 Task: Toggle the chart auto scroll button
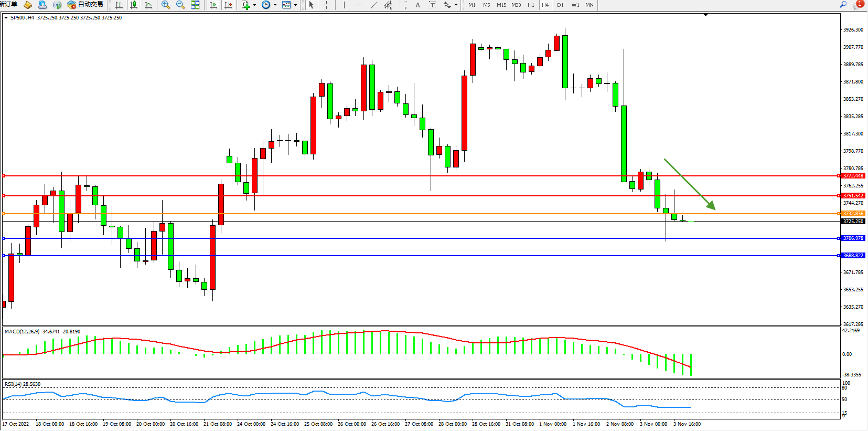point(213,5)
